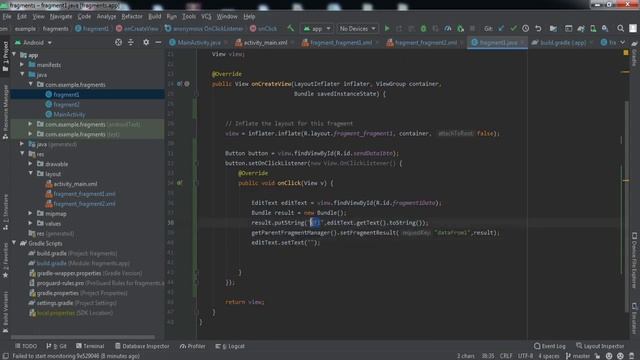Show hidden editor tabs chevron
The image size is (640, 360).
[622, 42]
